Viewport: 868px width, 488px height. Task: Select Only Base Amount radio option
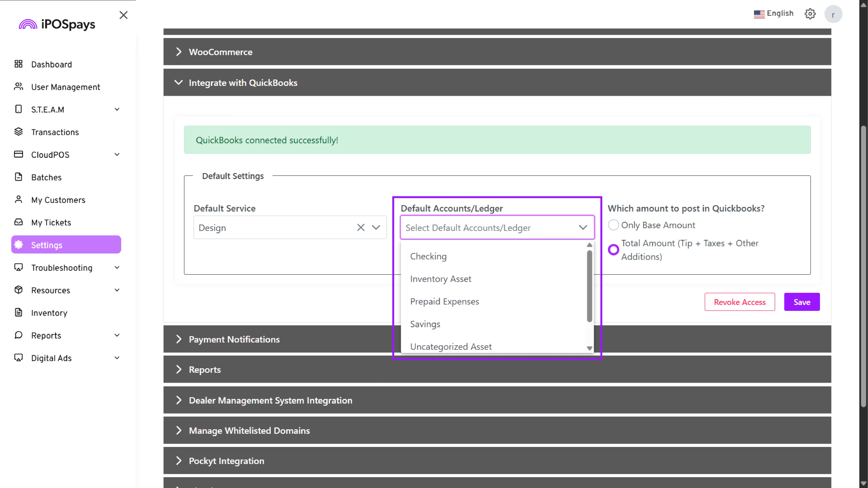coord(613,225)
